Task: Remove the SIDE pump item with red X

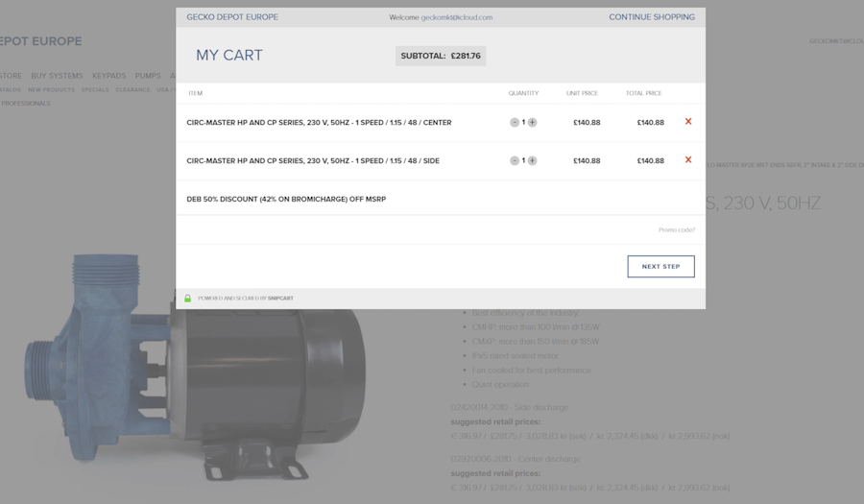Action: point(688,159)
